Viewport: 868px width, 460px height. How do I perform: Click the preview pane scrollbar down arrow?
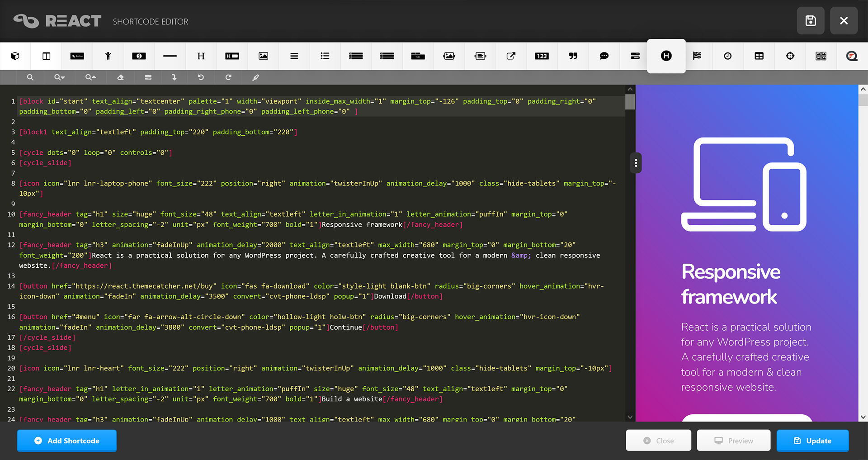(x=863, y=417)
